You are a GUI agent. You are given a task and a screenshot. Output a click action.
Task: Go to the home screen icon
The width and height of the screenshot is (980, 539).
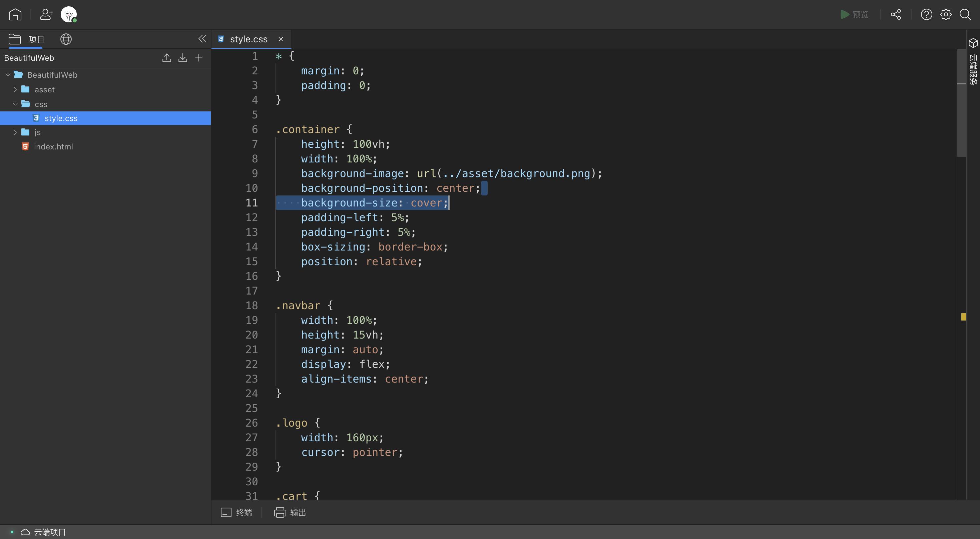click(x=15, y=14)
